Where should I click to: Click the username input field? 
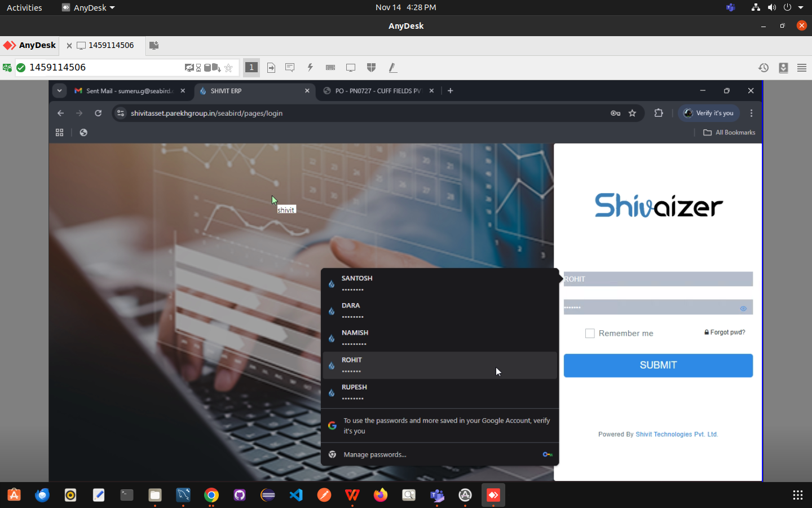pos(658,279)
